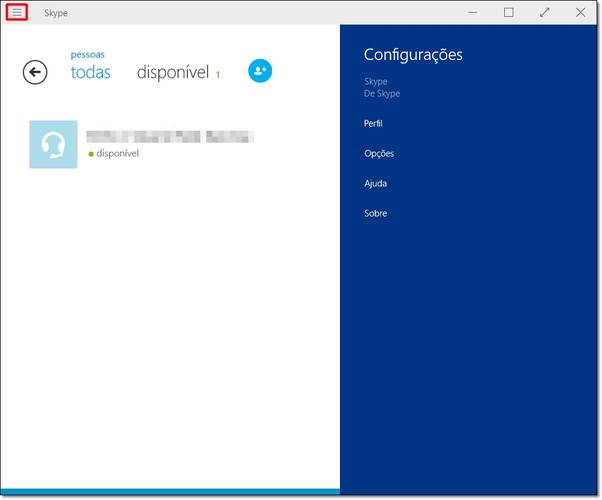The image size is (602, 500).
Task: Open the headset contact's avatar
Action: tap(53, 144)
